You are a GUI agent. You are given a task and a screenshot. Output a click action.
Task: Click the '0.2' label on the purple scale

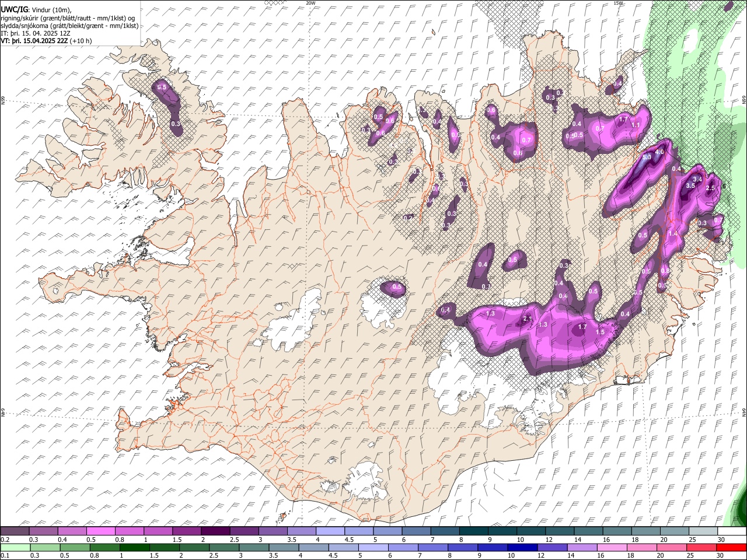click(x=4, y=540)
